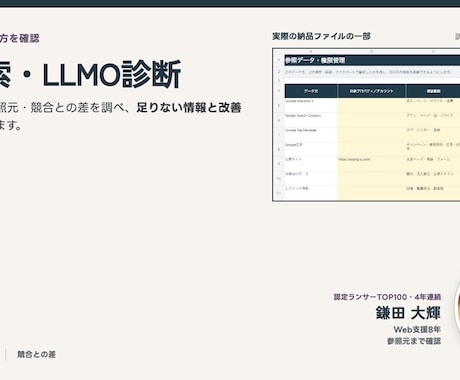Screen dimensions: 460x380
Task: Click the '認定ランサーTOP100・4年連続' badge text
Action: point(387,297)
